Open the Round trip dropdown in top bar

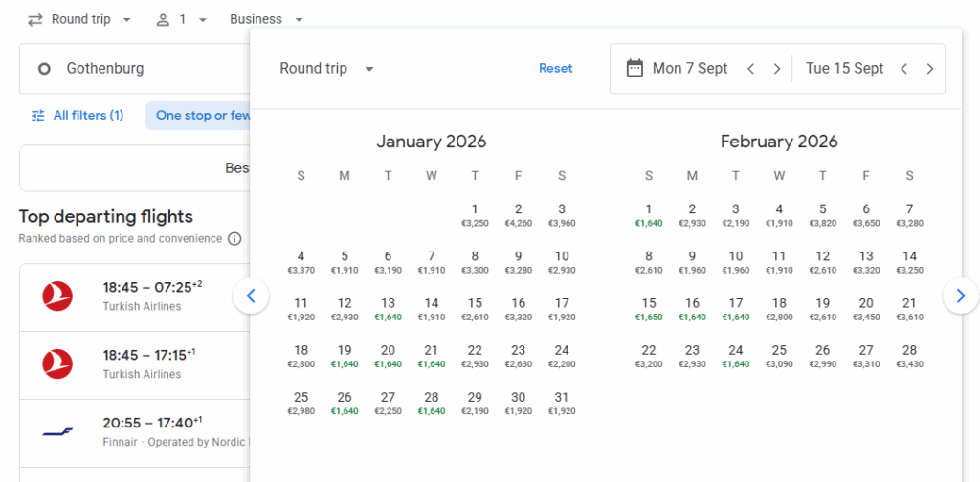coord(79,19)
